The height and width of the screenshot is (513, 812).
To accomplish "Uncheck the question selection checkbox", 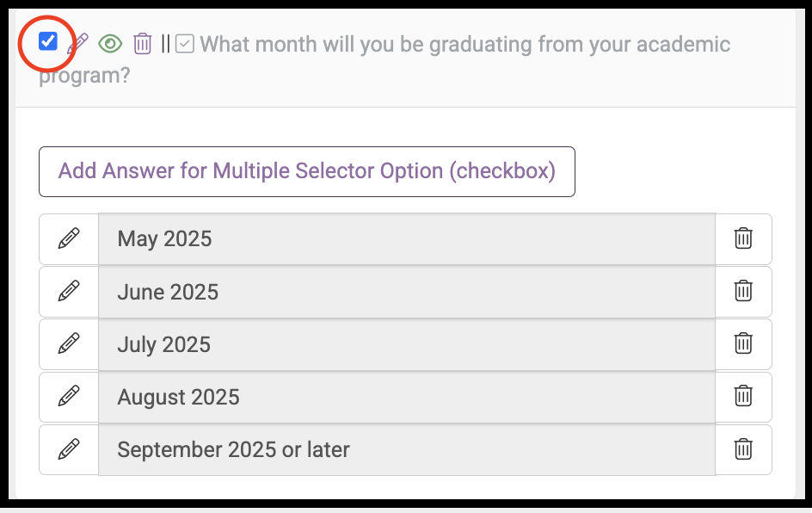I will pos(48,40).
